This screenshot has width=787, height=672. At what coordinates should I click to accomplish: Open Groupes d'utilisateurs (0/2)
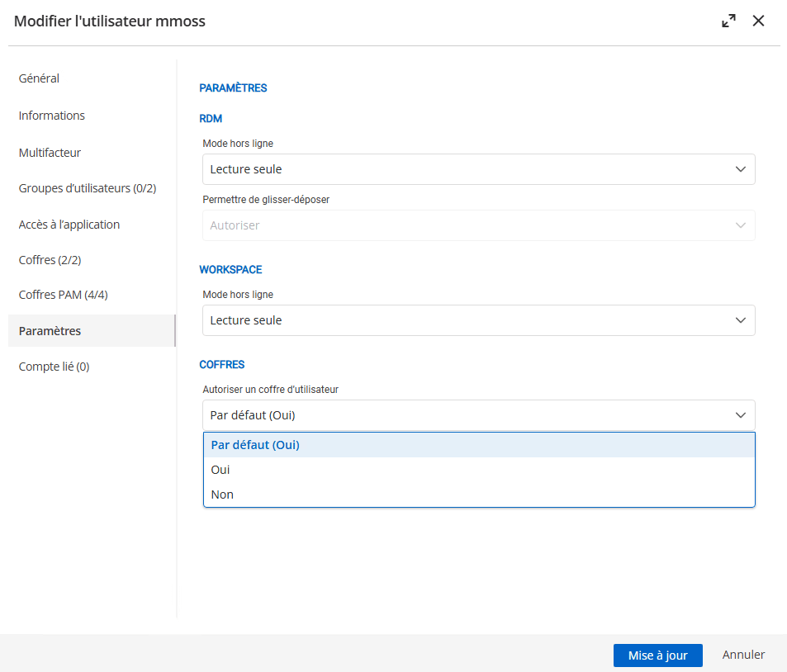pyautogui.click(x=87, y=187)
